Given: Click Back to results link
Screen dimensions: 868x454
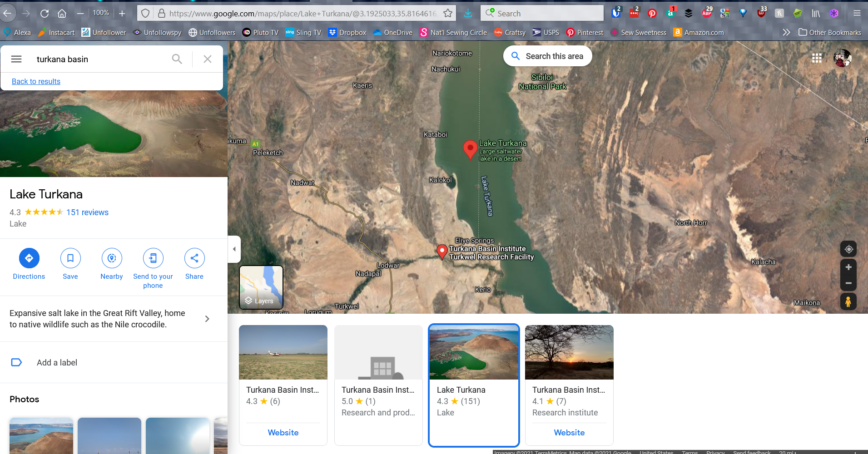Looking at the screenshot, I should pos(36,81).
